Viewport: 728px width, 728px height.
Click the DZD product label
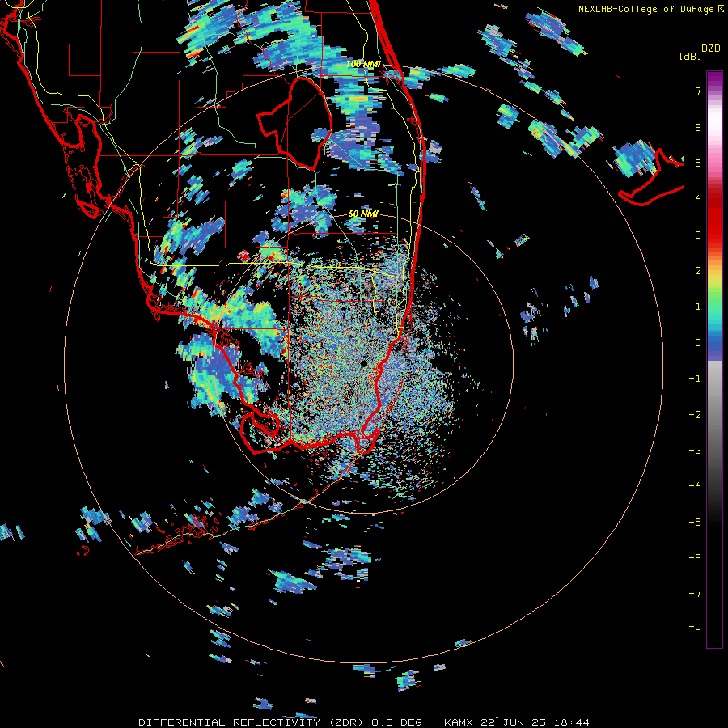pos(711,49)
